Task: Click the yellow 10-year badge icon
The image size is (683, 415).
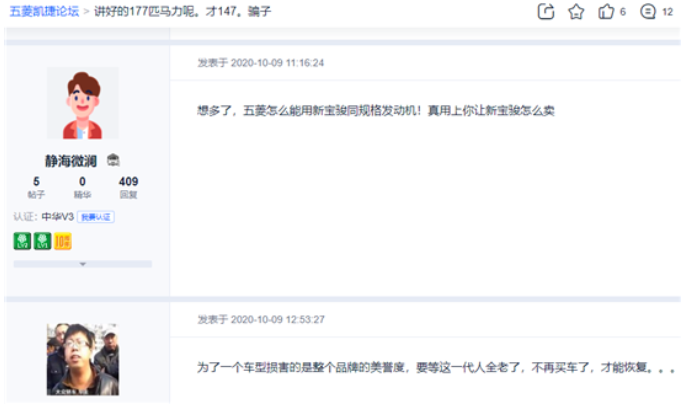Action: point(63,241)
